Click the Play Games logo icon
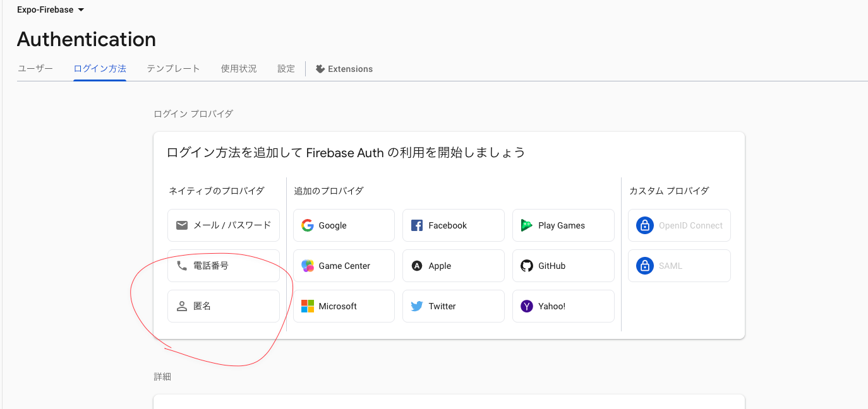868x409 pixels. point(527,225)
